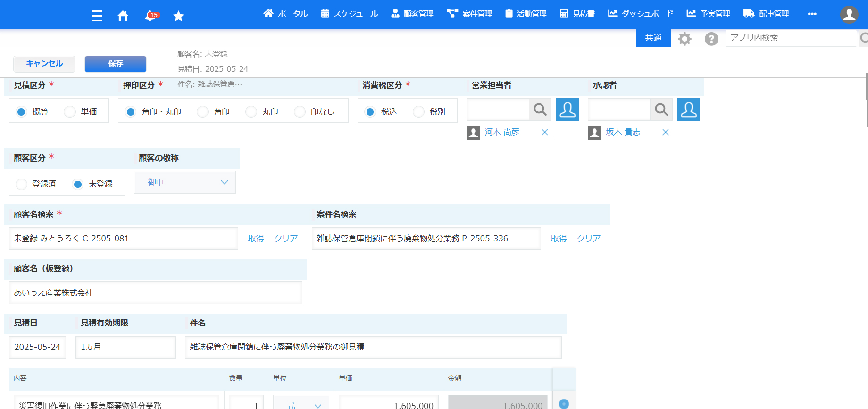Go to home via house icon

(123, 16)
